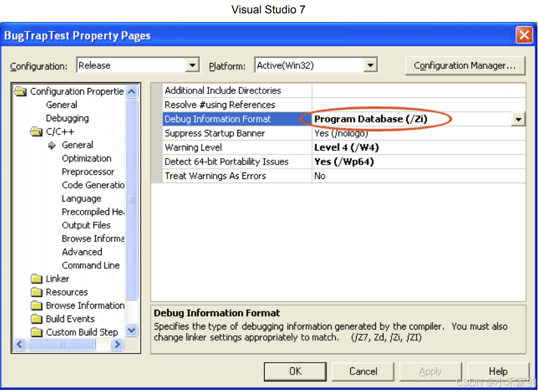Click the empty Additional Include Directories value field
Image resolution: width=539 pixels, height=392 pixels.
click(x=419, y=91)
